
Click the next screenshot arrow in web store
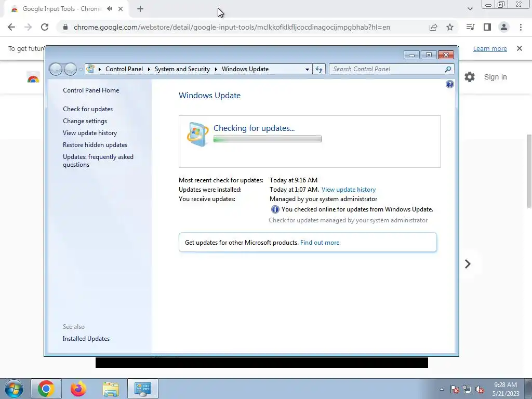pyautogui.click(x=468, y=264)
